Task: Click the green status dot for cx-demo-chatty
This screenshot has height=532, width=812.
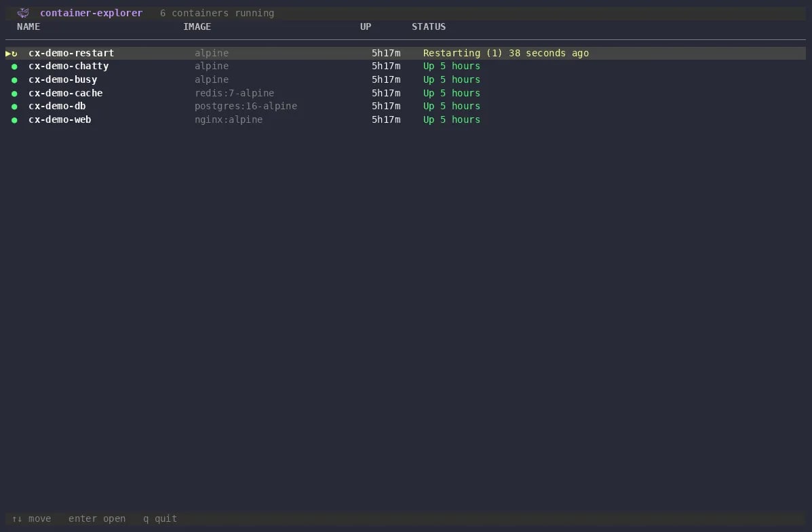Action: coord(14,66)
